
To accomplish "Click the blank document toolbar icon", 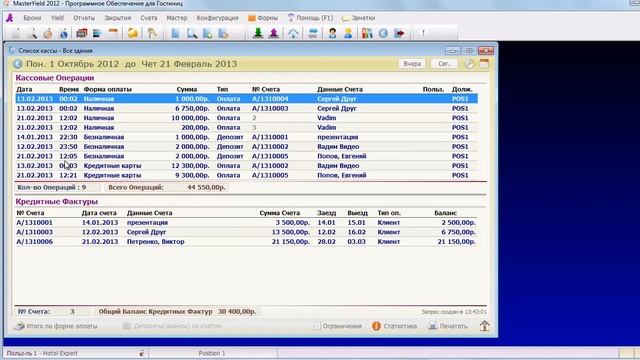I will (16, 33).
